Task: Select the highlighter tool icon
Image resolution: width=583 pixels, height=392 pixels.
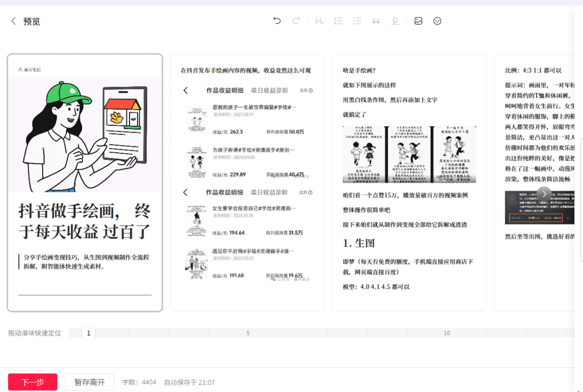Action: coord(395,21)
